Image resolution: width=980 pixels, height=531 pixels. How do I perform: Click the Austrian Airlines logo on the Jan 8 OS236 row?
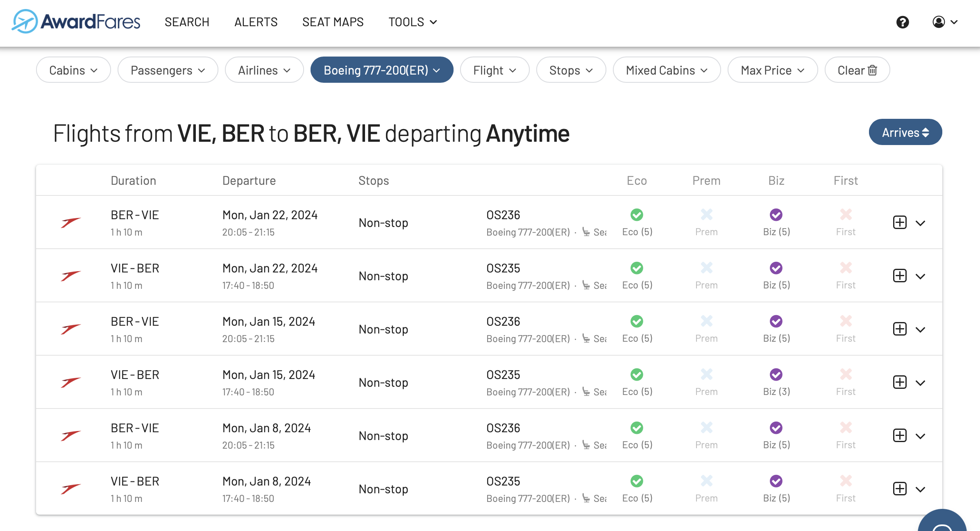[70, 436]
